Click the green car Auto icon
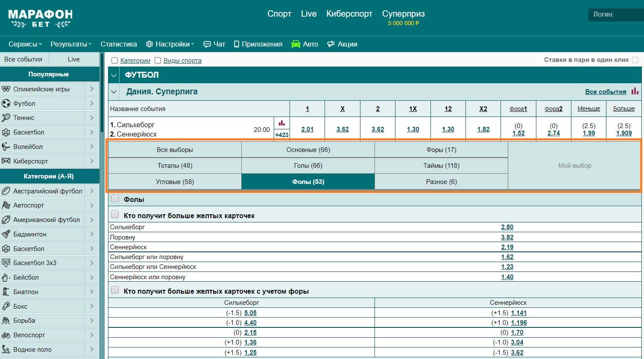The image size is (644, 359). click(296, 44)
